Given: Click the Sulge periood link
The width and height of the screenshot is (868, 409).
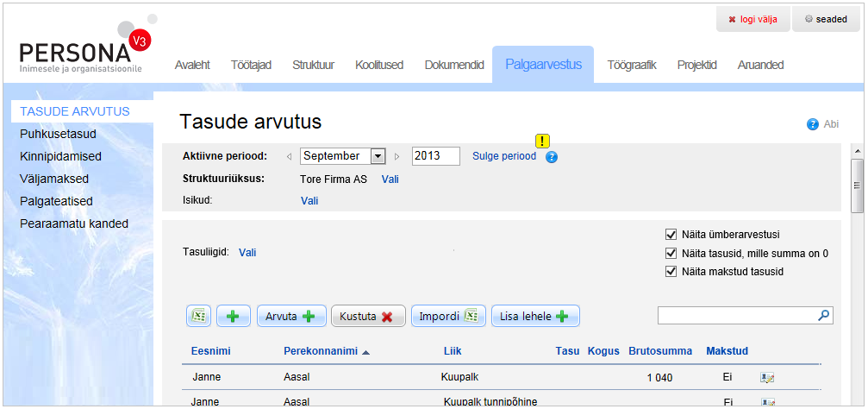Looking at the screenshot, I should (x=503, y=156).
